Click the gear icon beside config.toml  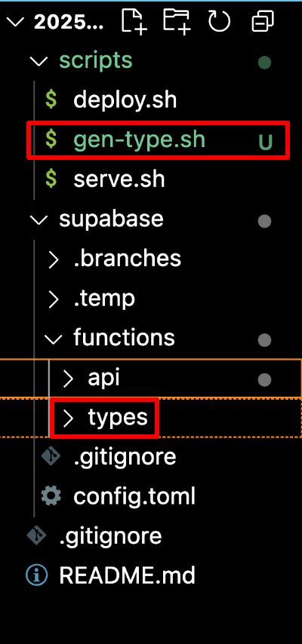point(51,496)
